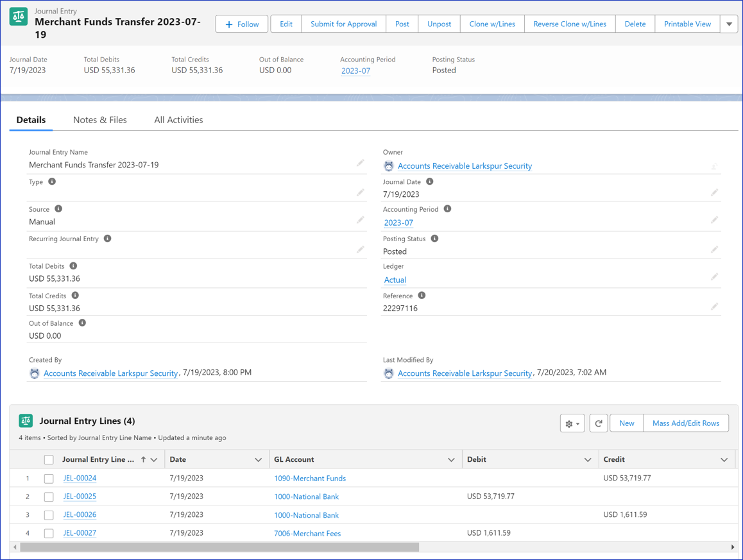The image size is (743, 560).
Task: Click the Last Modified By avatar icon
Action: point(389,373)
